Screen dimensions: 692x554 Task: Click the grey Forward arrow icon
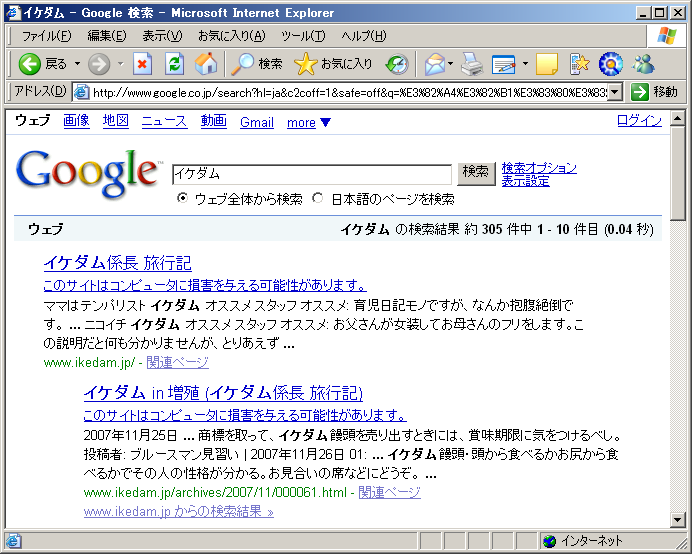pos(99,64)
